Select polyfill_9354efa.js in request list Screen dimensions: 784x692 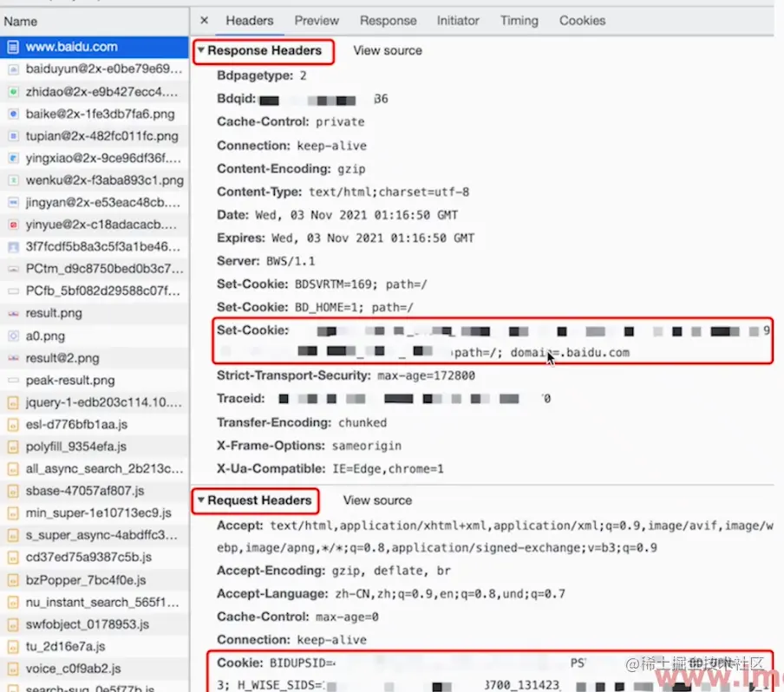coord(95,447)
